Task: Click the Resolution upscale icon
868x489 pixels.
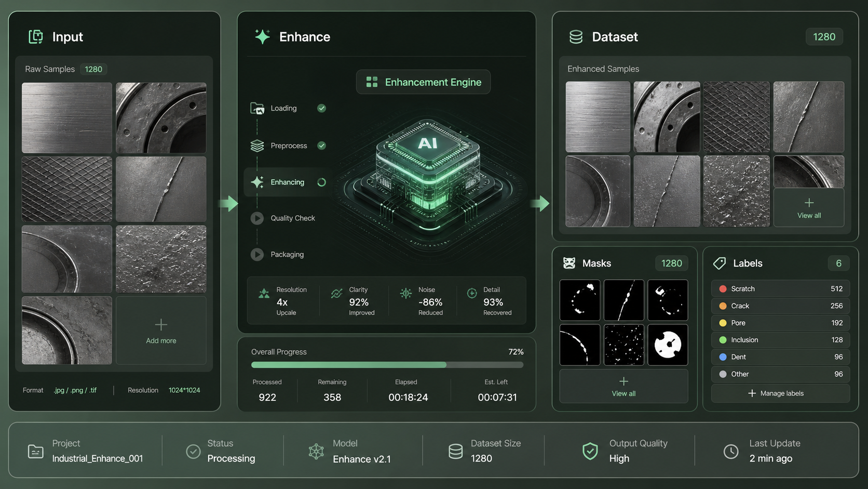Action: tap(264, 294)
